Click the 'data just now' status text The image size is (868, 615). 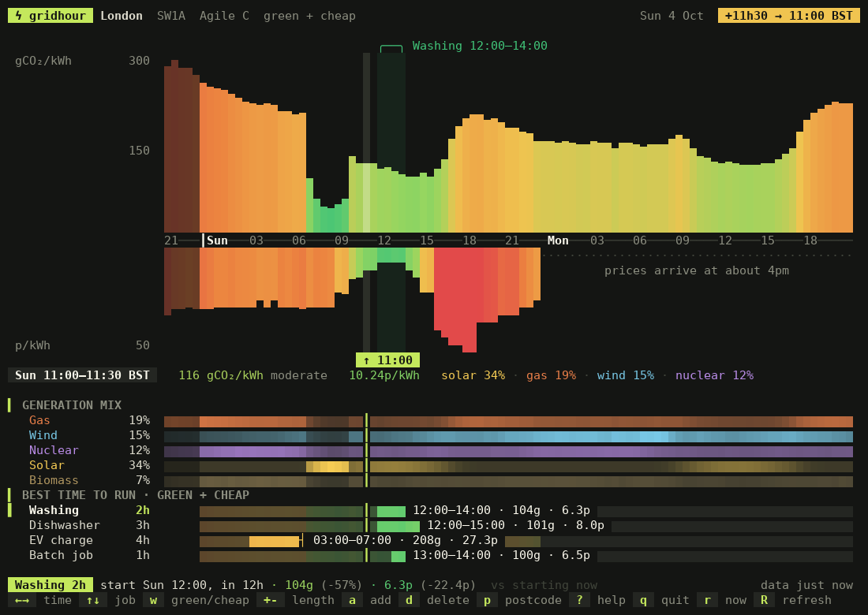[x=806, y=584]
